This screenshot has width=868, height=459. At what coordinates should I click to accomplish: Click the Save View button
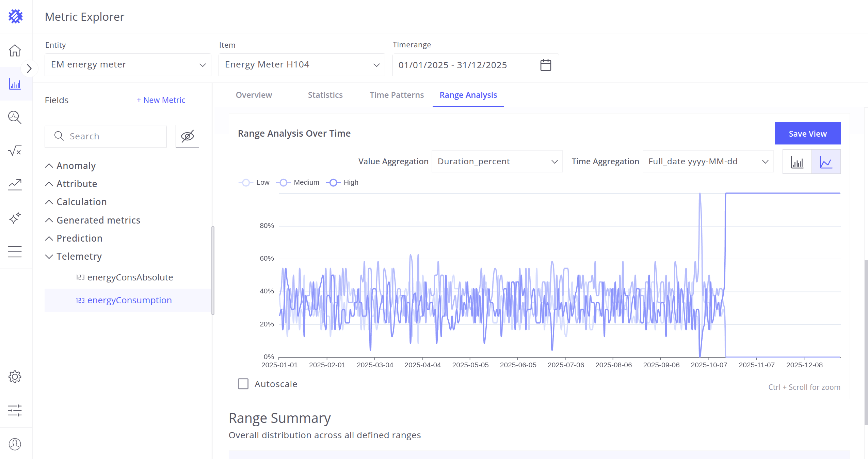click(807, 134)
